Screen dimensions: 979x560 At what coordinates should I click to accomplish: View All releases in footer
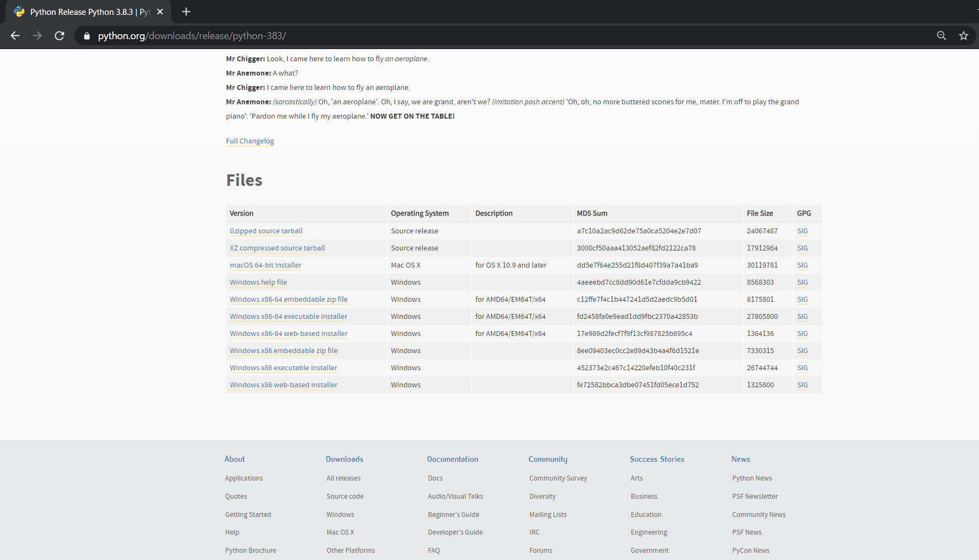click(x=343, y=478)
